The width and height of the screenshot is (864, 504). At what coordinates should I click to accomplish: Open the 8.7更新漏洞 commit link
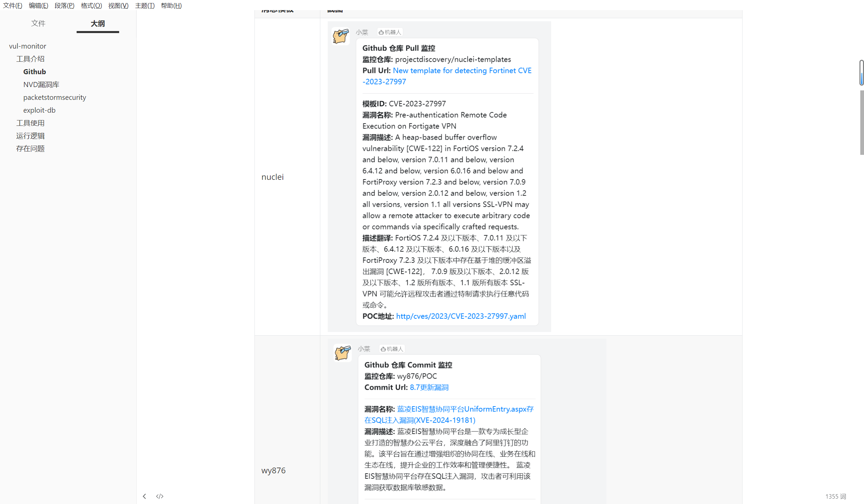(x=429, y=387)
